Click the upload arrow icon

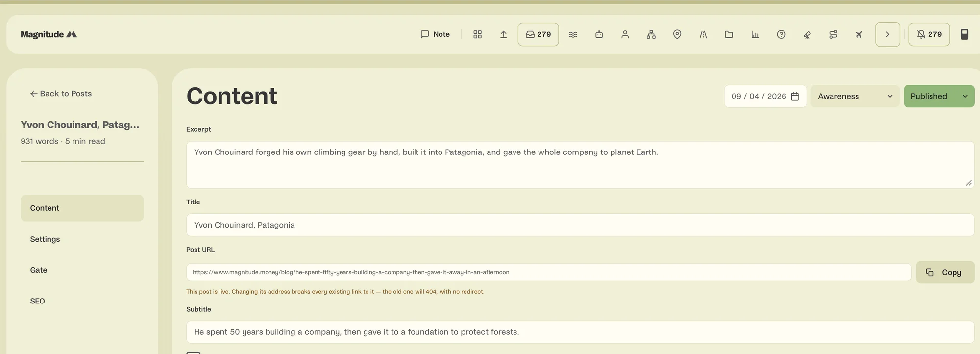(x=503, y=34)
